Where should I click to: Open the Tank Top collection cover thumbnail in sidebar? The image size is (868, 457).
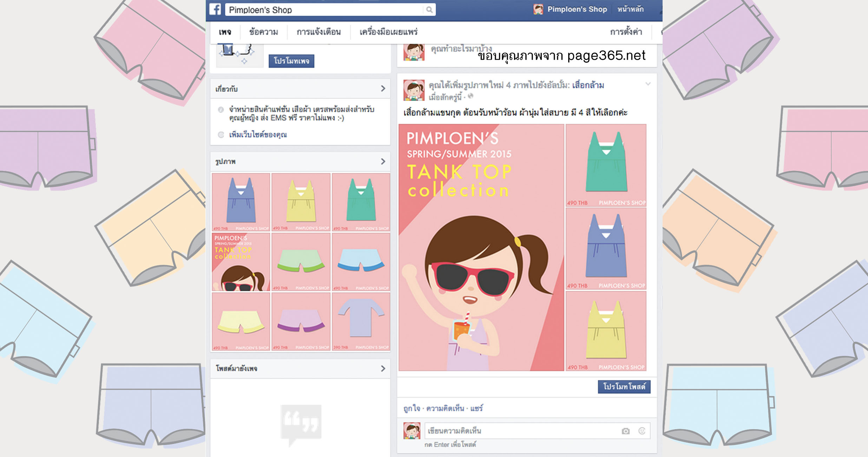pos(241,262)
